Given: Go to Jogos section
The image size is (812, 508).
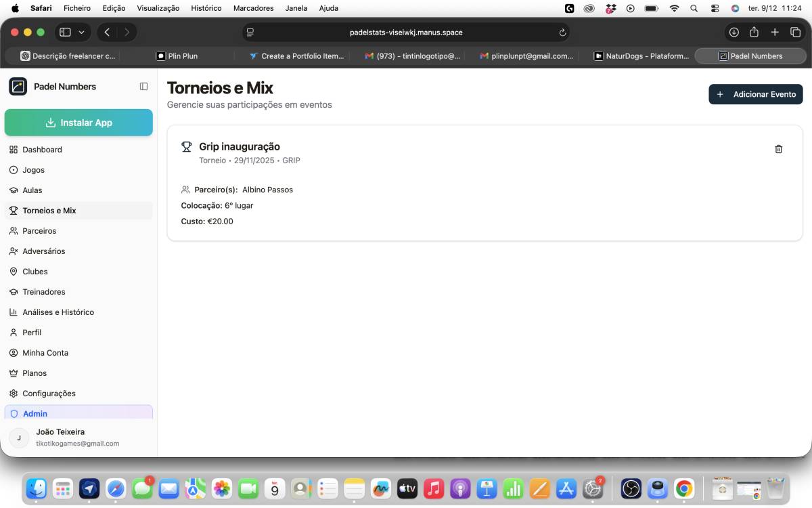Looking at the screenshot, I should (78, 170).
